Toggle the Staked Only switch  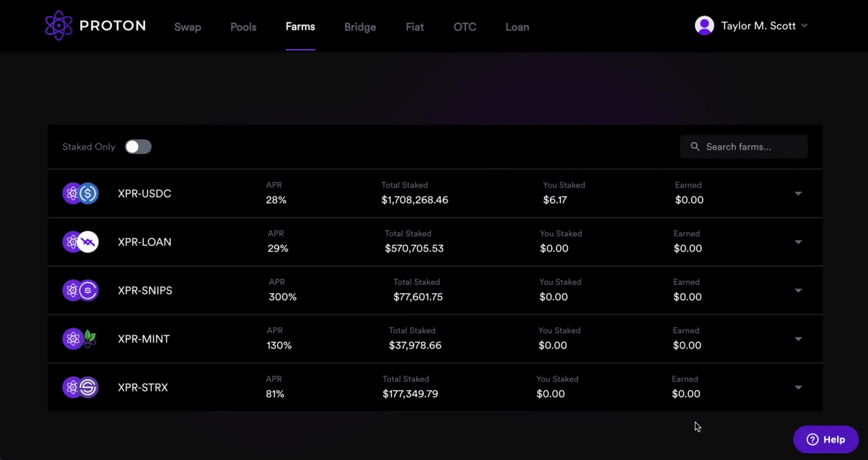(138, 147)
